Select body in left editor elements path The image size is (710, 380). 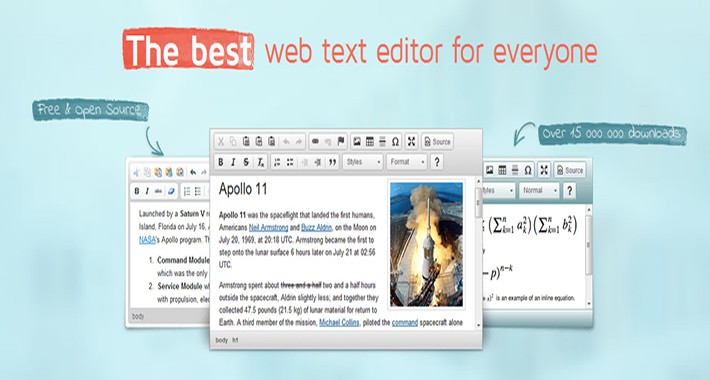[x=138, y=316]
